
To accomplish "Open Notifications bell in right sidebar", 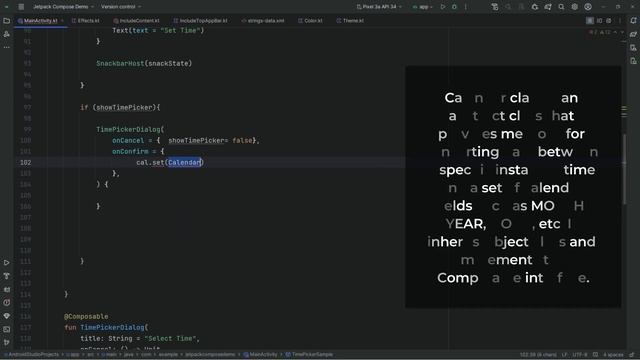I will coord(633,21).
